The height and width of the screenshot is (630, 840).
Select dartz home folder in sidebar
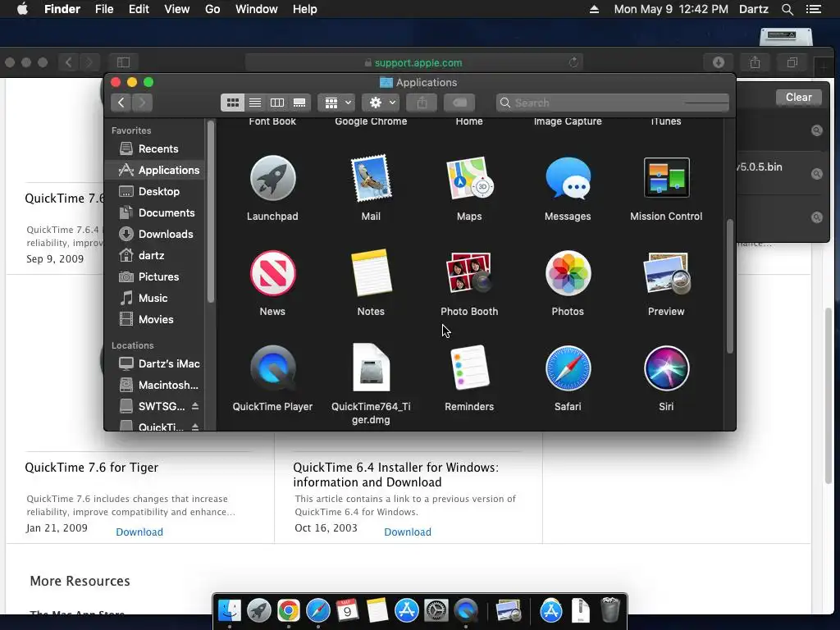point(155,256)
